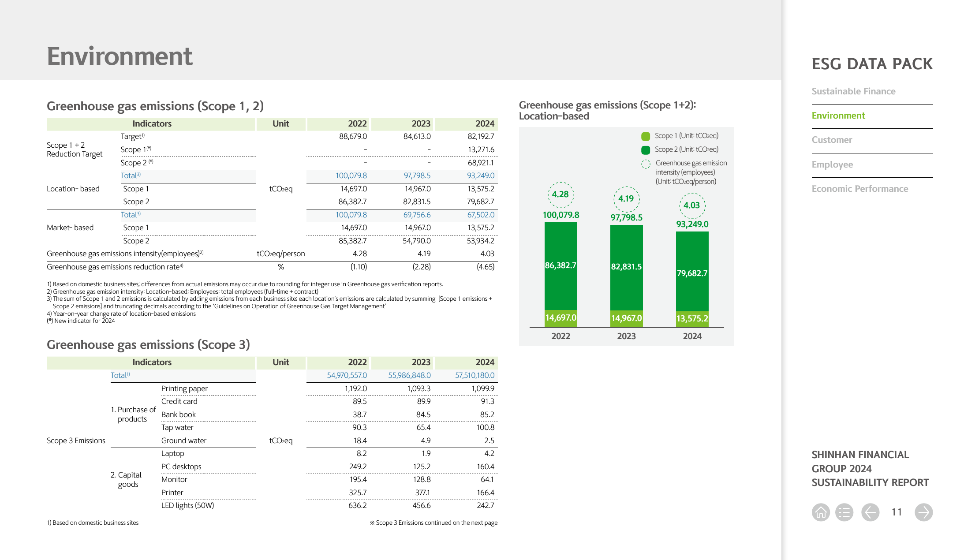Select the Tap water 2024 value 100.8
This screenshot has width=964, height=560.
pyautogui.click(x=485, y=428)
